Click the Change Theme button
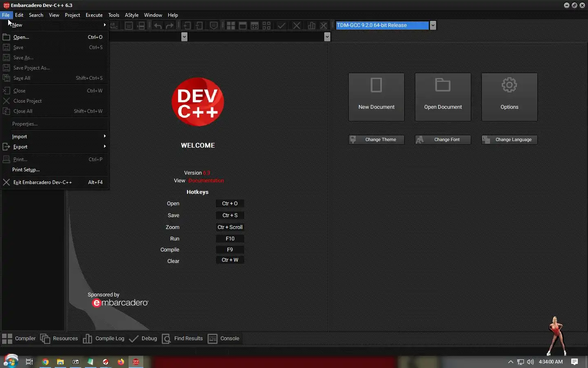 click(376, 140)
